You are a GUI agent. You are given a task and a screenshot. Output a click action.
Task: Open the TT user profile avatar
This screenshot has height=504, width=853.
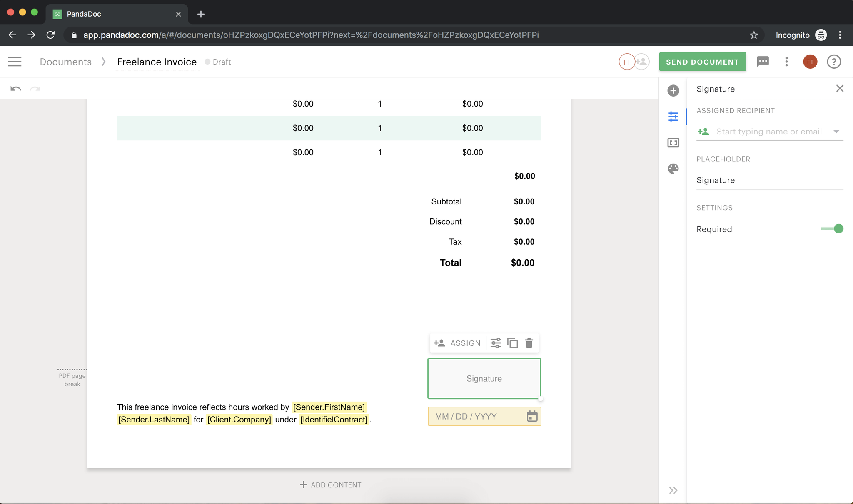[x=810, y=62]
